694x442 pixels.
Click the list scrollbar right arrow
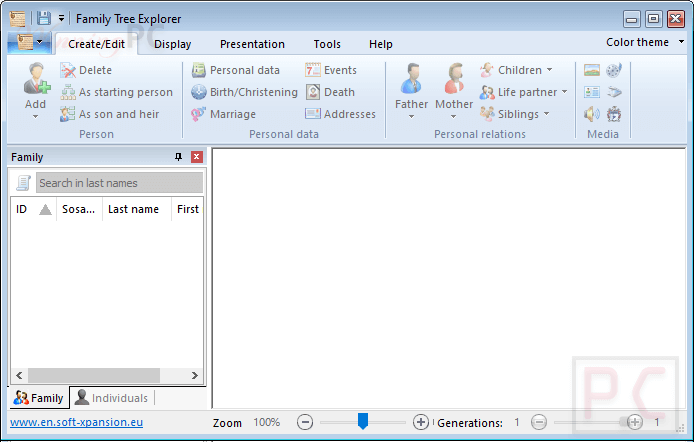click(195, 375)
